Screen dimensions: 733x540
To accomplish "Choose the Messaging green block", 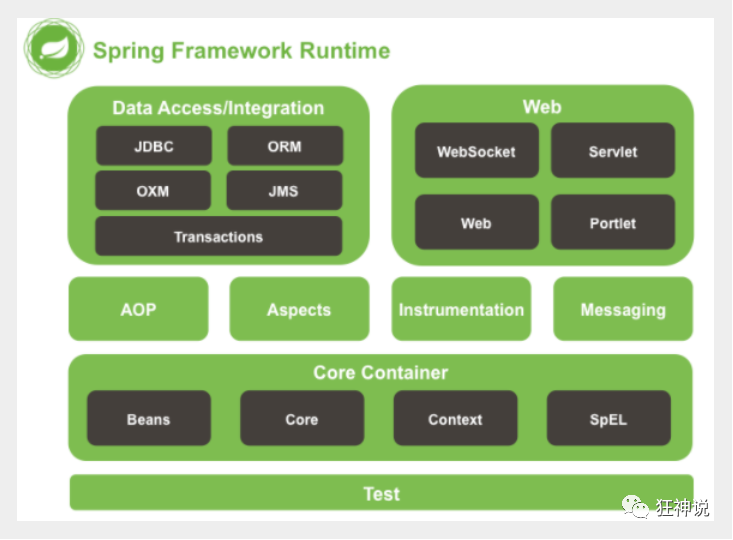I will tap(623, 309).
